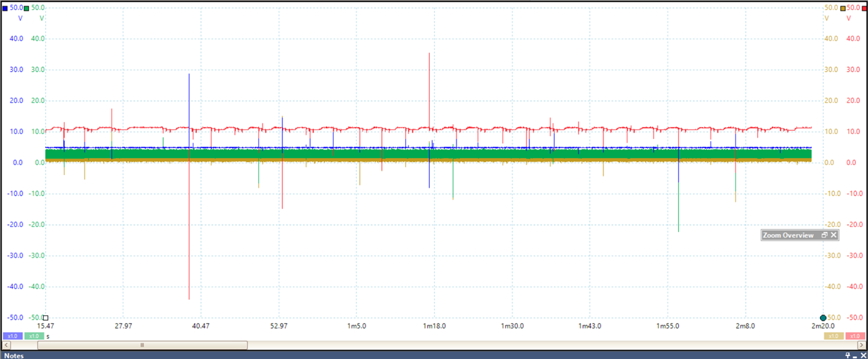Click the 2m20.0 time axis label
Screen dimensions: 868x359
coord(823,326)
